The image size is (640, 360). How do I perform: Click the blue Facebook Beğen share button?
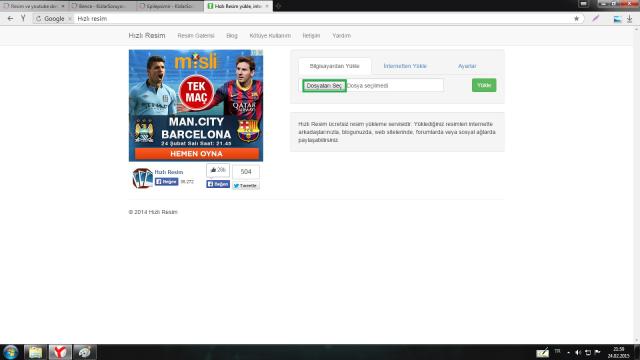(x=218, y=184)
